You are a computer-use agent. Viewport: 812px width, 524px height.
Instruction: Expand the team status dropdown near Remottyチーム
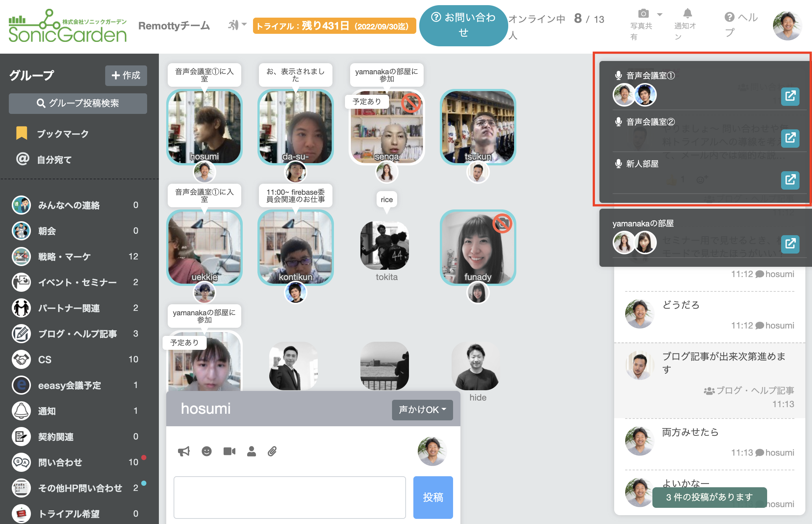pyautogui.click(x=237, y=25)
